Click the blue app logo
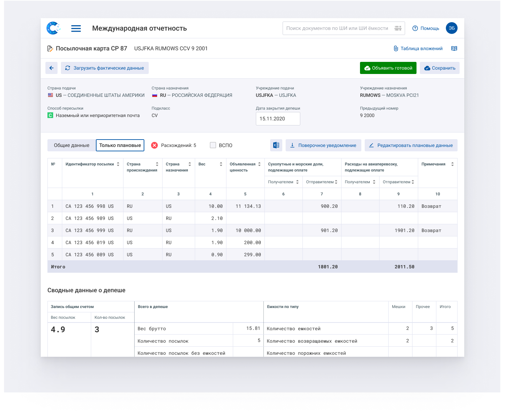505x420 pixels. (x=53, y=28)
